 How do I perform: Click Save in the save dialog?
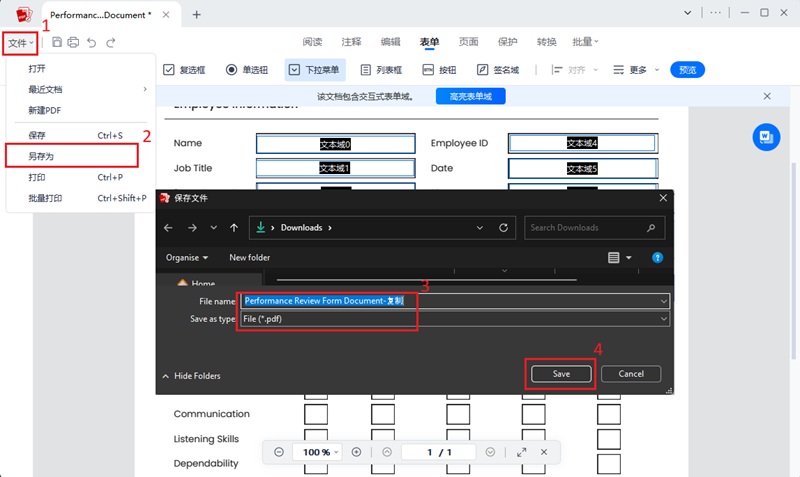pos(561,374)
